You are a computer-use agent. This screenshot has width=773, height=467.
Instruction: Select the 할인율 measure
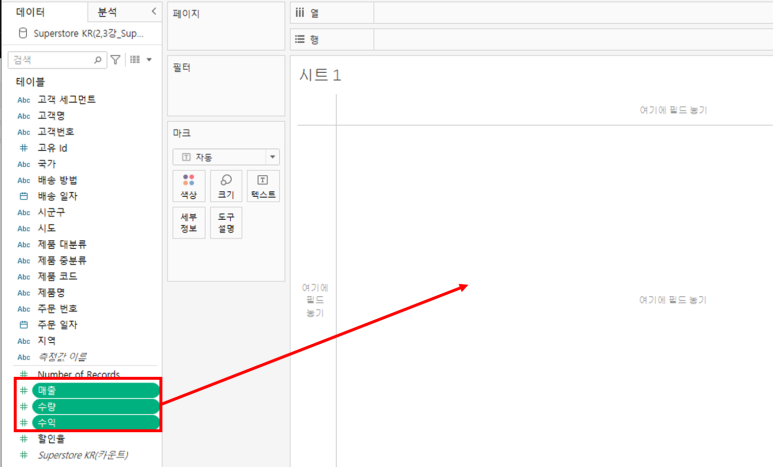point(51,438)
